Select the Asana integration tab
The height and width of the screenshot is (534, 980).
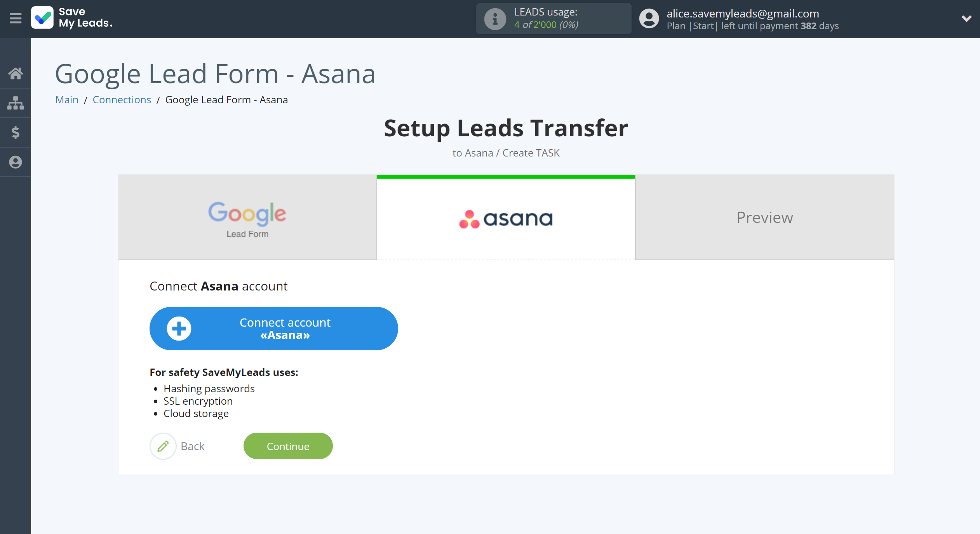click(506, 217)
